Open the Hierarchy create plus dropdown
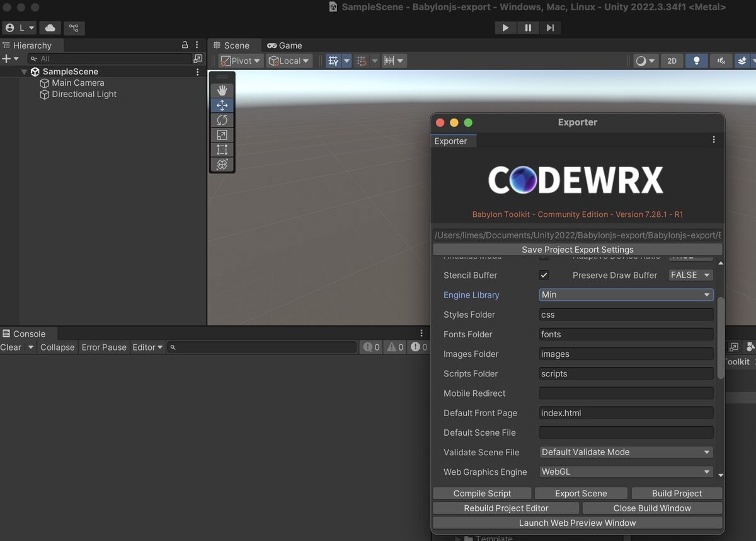This screenshot has height=541, width=756. [x=11, y=59]
